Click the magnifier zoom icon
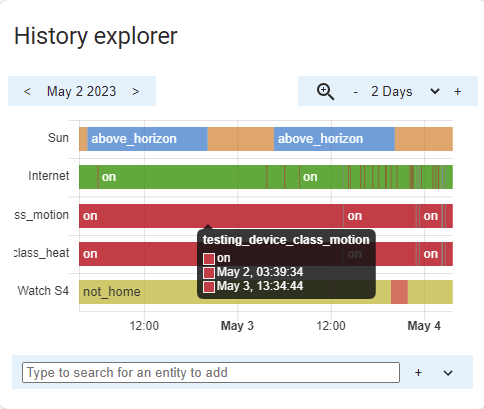The width and height of the screenshot is (484, 409). pyautogui.click(x=325, y=92)
